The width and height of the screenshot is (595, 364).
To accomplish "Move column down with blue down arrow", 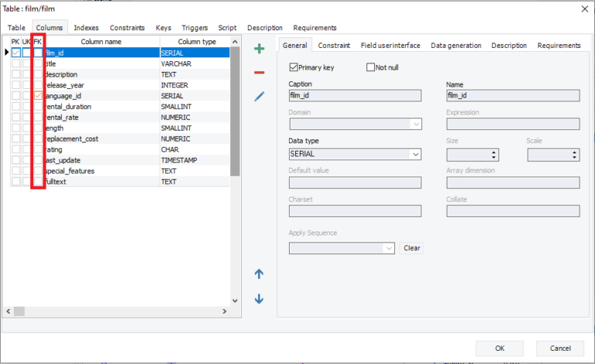I will [x=259, y=299].
